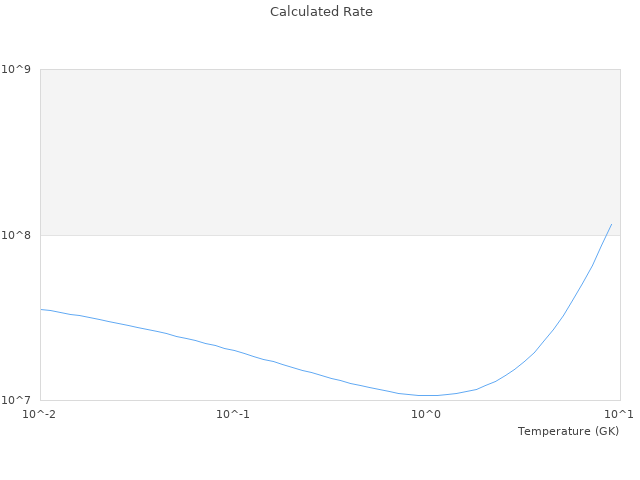This screenshot has width=640, height=480.
Task: Click where the curve crosses the 10^8 gridline
Action: (x=604, y=236)
